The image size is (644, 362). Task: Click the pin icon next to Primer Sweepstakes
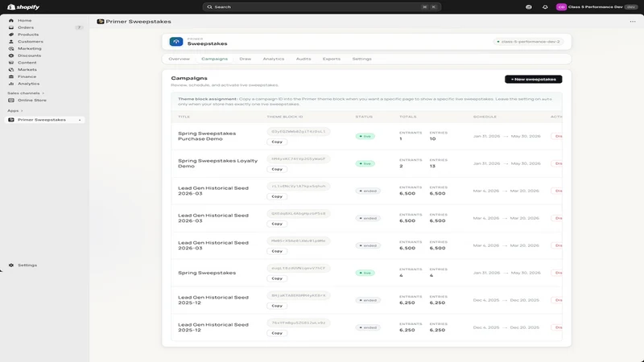click(80, 120)
